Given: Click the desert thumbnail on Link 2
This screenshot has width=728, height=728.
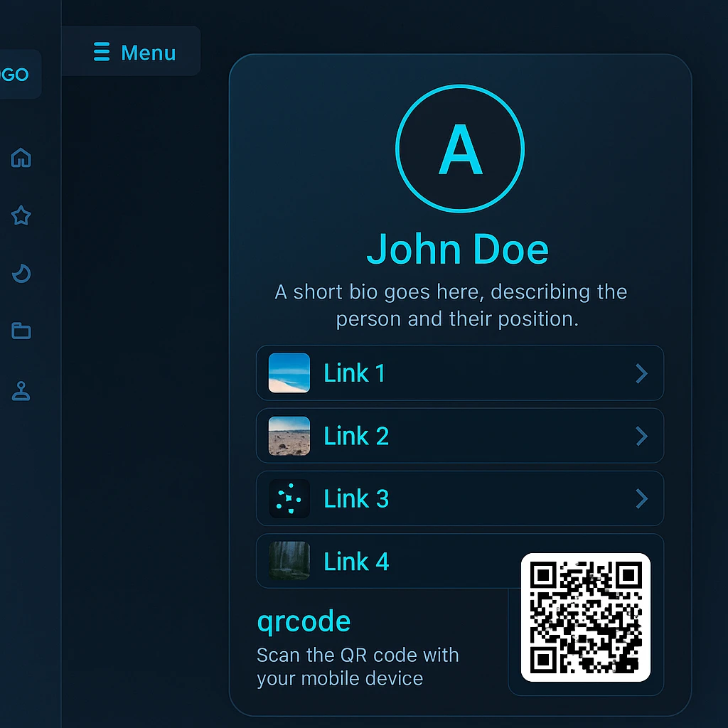Looking at the screenshot, I should point(289,436).
